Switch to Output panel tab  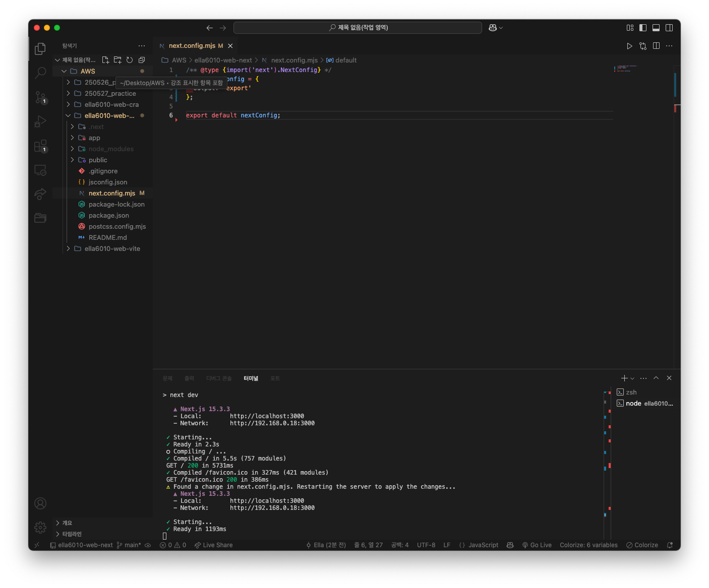pyautogui.click(x=189, y=378)
